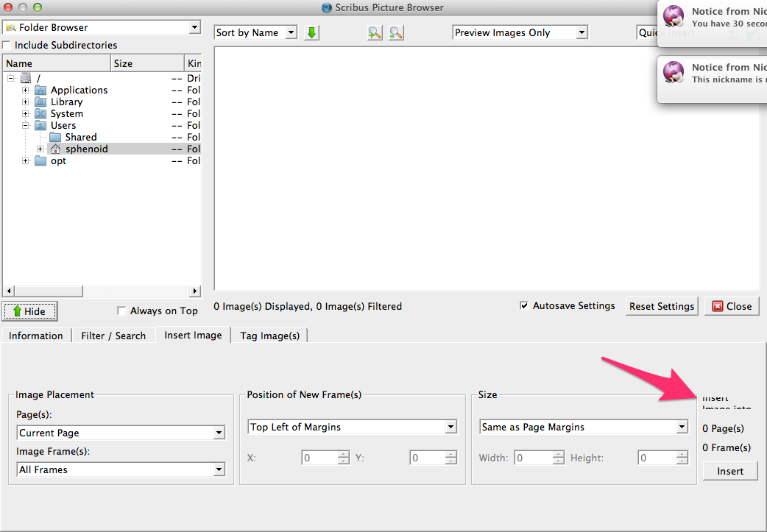Screen dimensions: 767x532
Task: Toggle the Always on Top checkbox
Action: coord(122,311)
